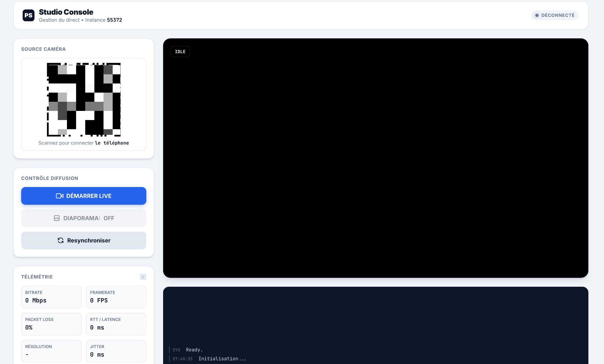
Task: Click the Déconnecté status badge
Action: click(x=555, y=15)
